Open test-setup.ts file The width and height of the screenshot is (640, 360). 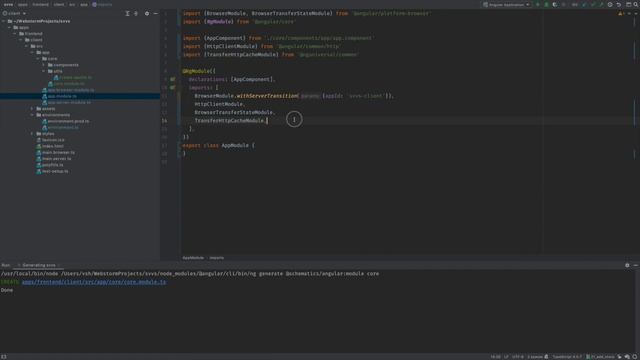pos(53,171)
